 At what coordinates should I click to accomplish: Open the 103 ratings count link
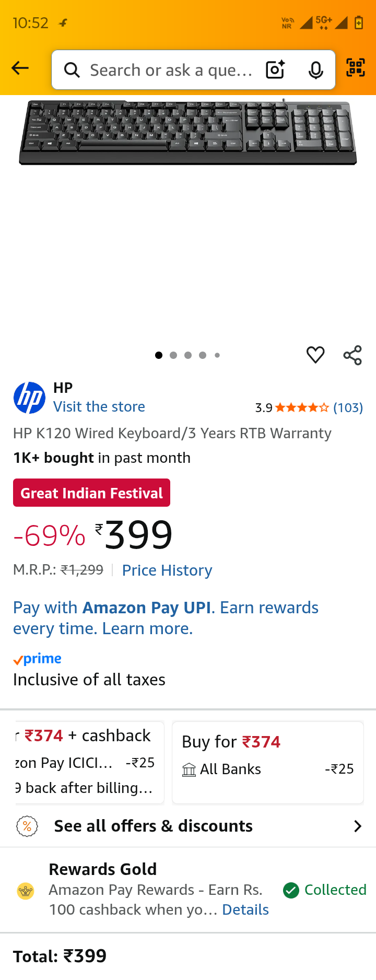pyautogui.click(x=348, y=407)
